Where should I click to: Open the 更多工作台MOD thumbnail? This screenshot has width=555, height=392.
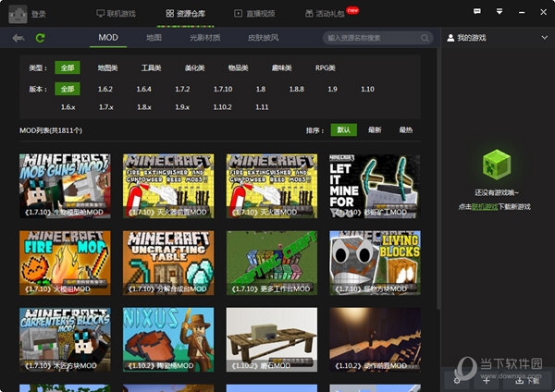tap(272, 263)
